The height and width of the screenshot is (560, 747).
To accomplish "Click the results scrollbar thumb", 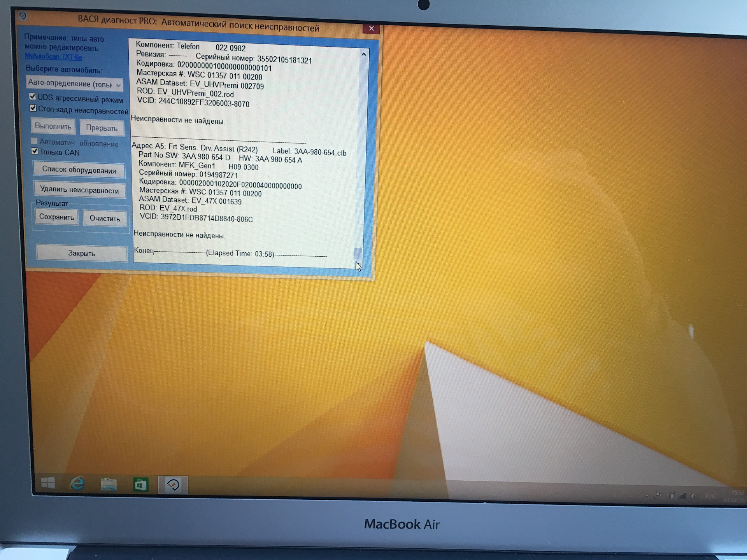I will tap(358, 254).
